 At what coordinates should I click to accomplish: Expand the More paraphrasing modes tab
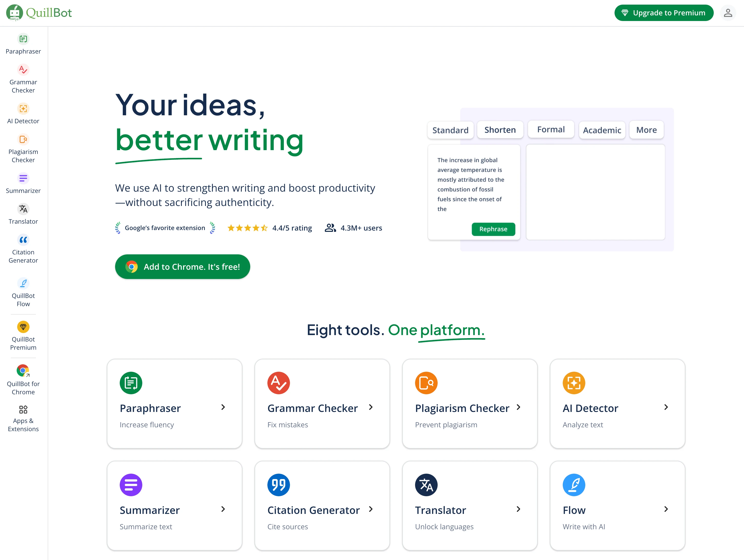click(646, 130)
